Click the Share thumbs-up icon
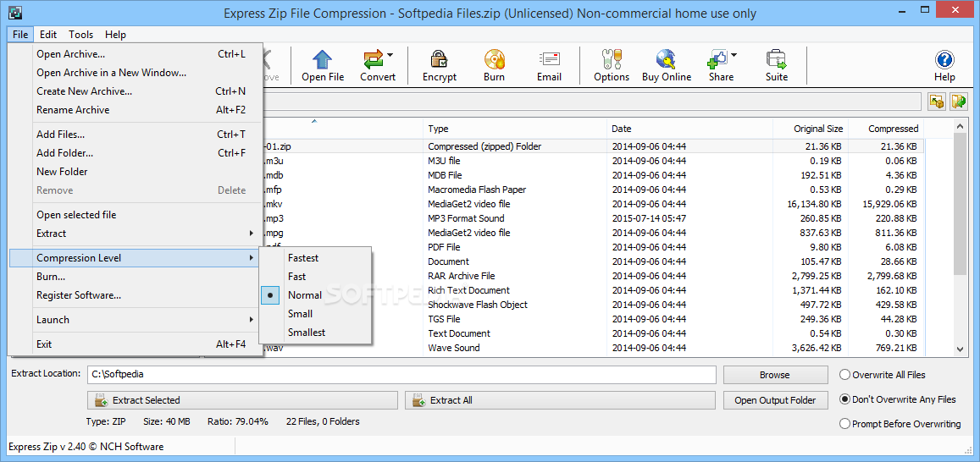 click(x=717, y=59)
